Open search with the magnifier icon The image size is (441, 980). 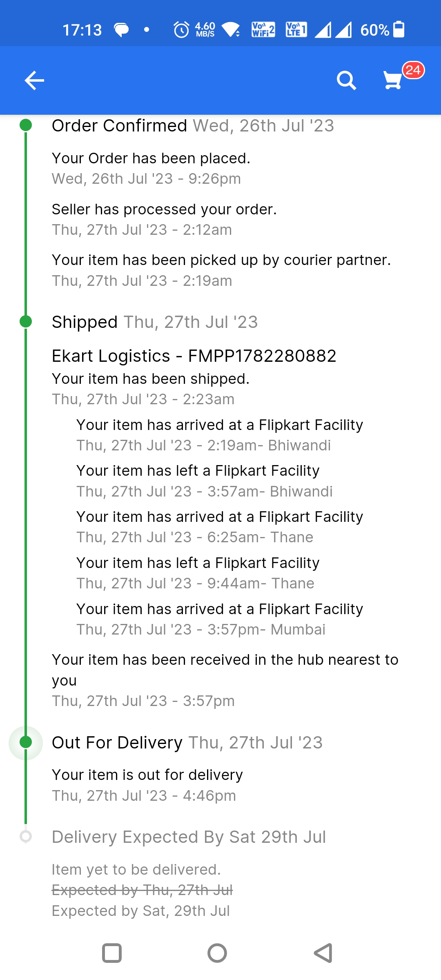(x=346, y=80)
